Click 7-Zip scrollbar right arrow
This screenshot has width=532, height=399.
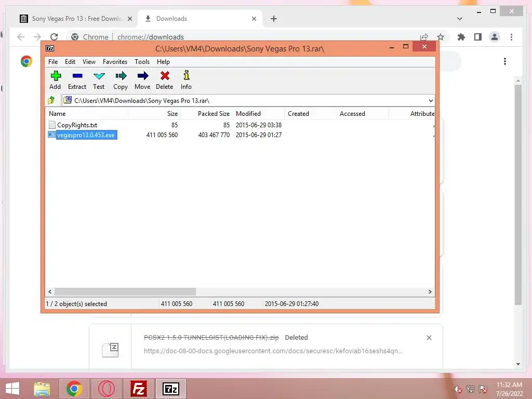click(x=430, y=292)
